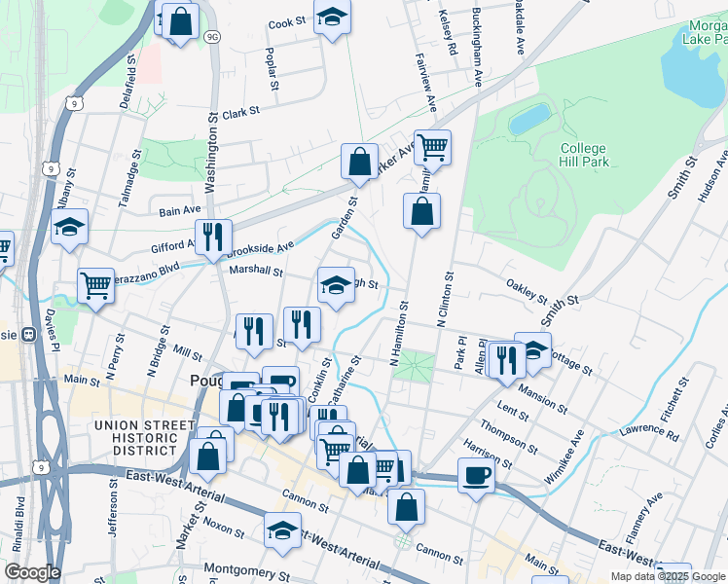
Task: Select the Marshall St label
Action: [x=256, y=270]
